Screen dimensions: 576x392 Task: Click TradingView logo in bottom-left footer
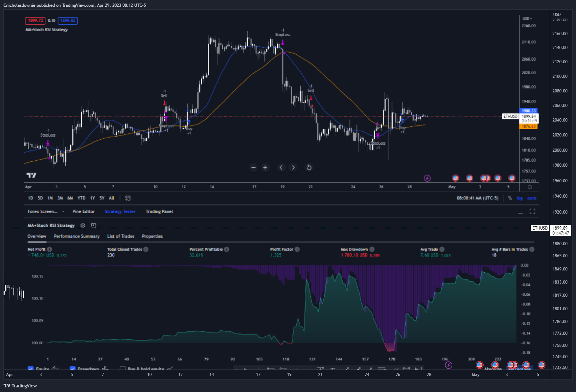[x=20, y=386]
